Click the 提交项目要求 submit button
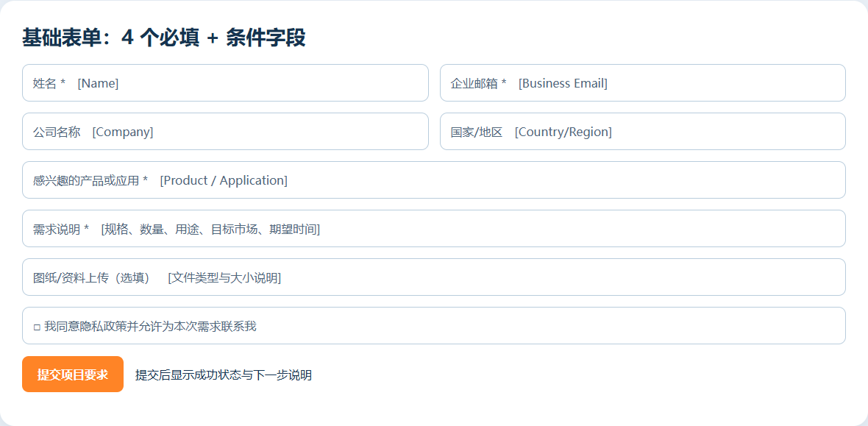Viewport: 868px width, 426px height. 73,374
